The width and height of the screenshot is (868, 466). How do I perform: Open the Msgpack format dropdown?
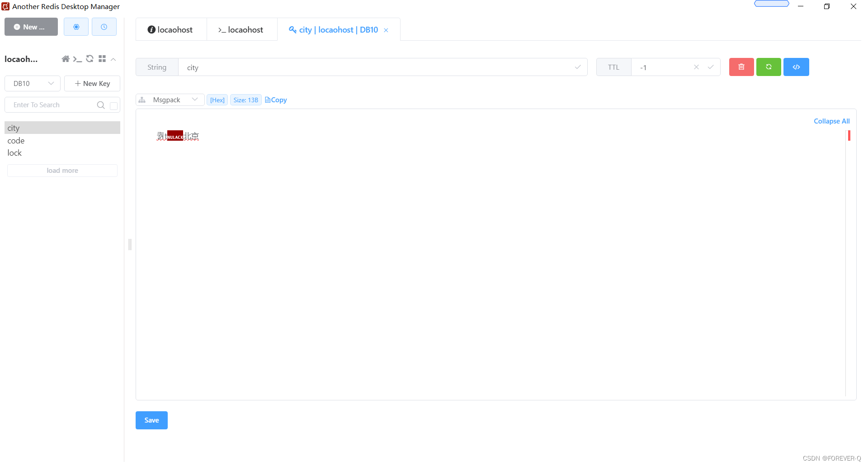coord(170,100)
